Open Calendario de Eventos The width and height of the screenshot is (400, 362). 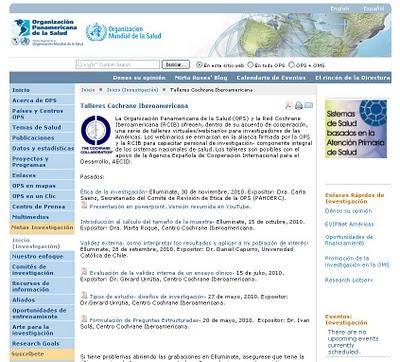pos(271,78)
